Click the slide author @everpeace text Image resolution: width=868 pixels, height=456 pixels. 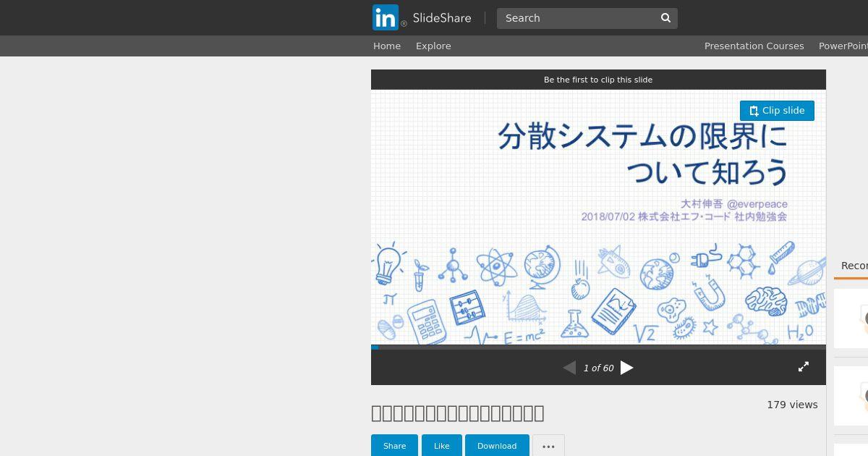tap(757, 204)
